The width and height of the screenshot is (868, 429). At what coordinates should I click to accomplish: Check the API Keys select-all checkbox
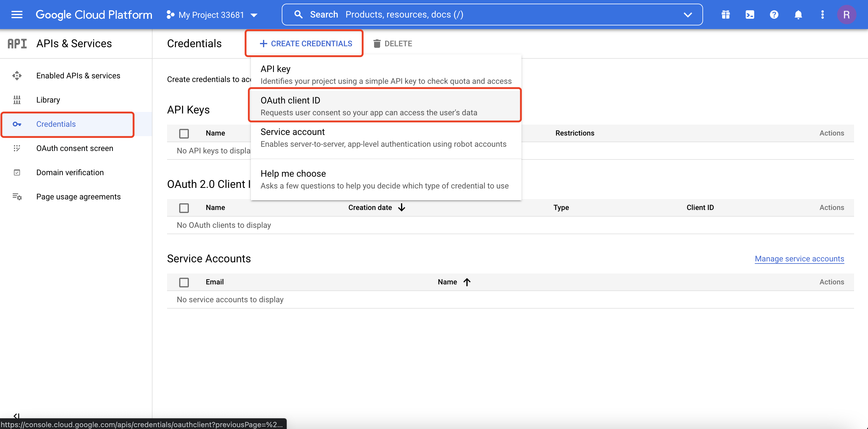click(184, 133)
